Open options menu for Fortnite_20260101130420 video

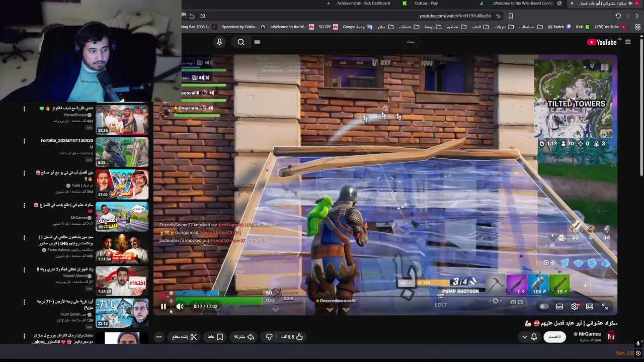24,141
